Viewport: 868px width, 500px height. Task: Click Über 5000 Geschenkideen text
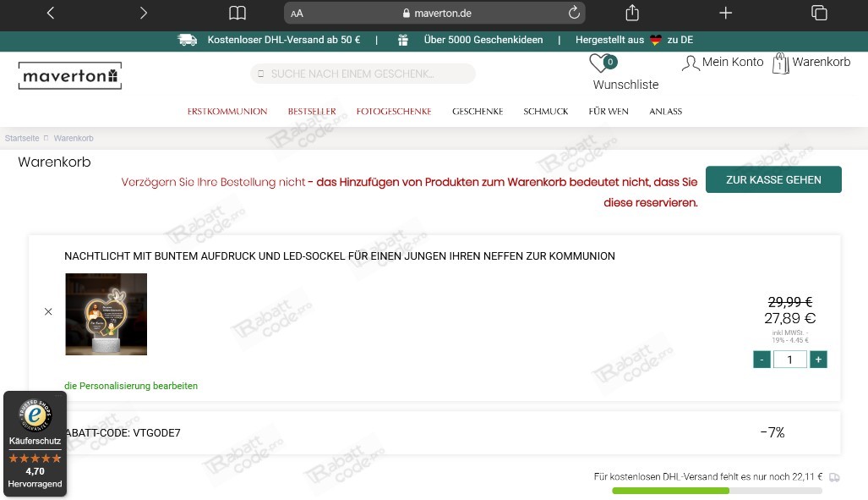(483, 40)
